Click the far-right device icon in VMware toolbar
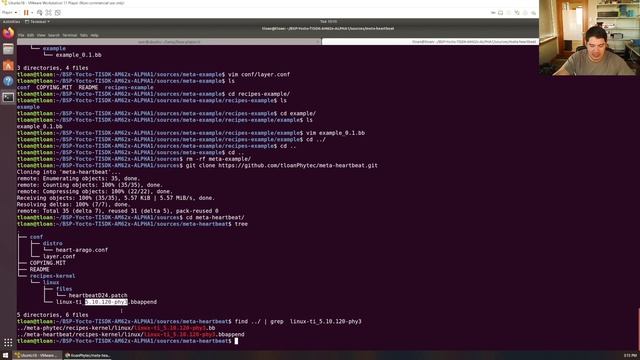This screenshot has height=360, width=640. 533,13
